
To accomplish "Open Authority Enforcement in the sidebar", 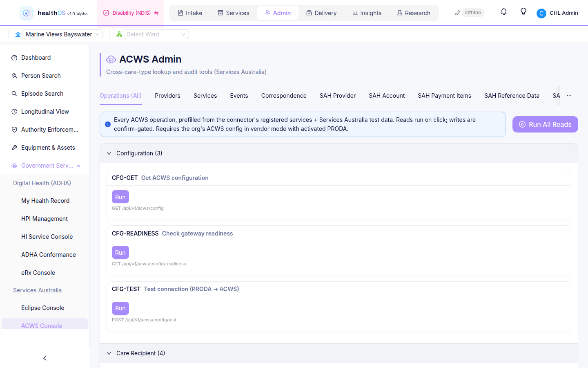I will pos(45,130).
